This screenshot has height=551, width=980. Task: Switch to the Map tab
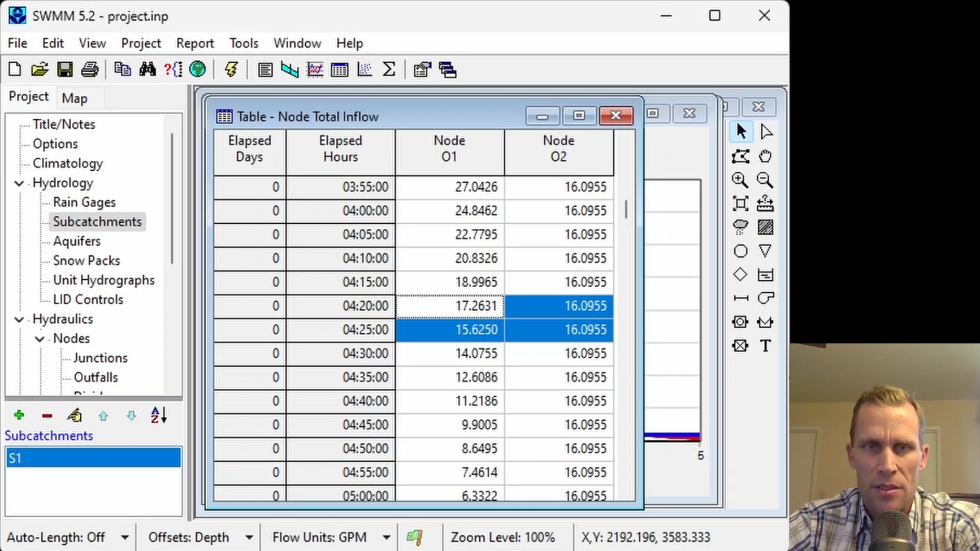[75, 98]
